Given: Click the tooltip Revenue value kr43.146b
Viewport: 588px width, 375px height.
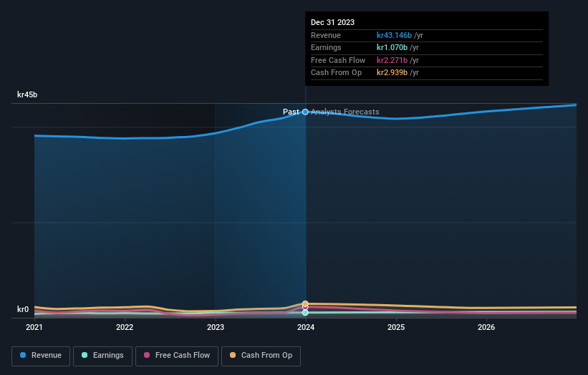Looking at the screenshot, I should (x=394, y=35).
